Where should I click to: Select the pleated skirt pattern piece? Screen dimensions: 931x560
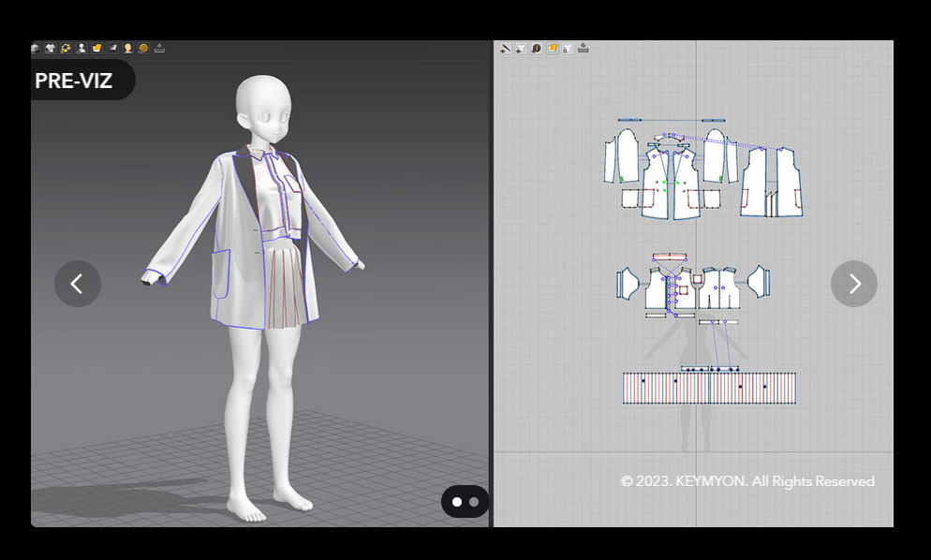(709, 388)
